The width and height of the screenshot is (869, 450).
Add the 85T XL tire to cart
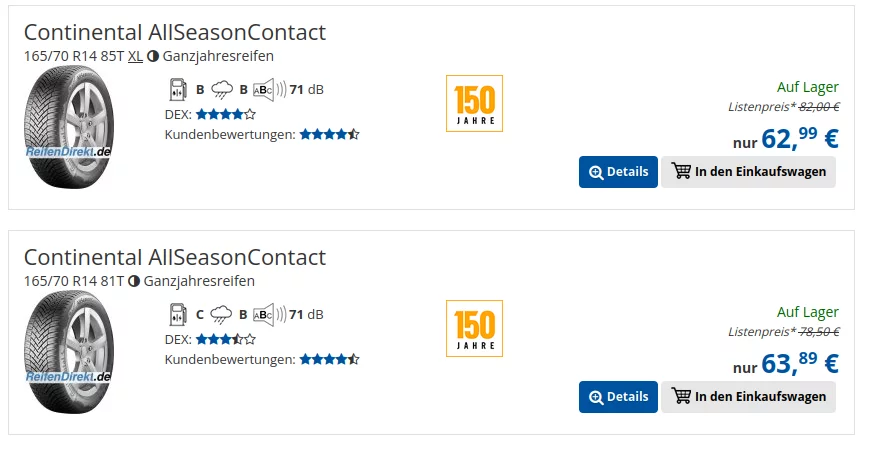tap(748, 172)
